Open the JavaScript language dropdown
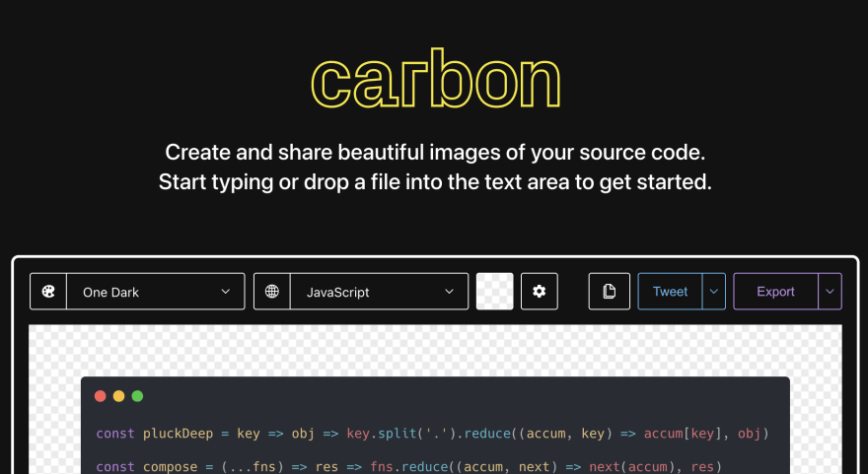The image size is (868, 474). [379, 292]
